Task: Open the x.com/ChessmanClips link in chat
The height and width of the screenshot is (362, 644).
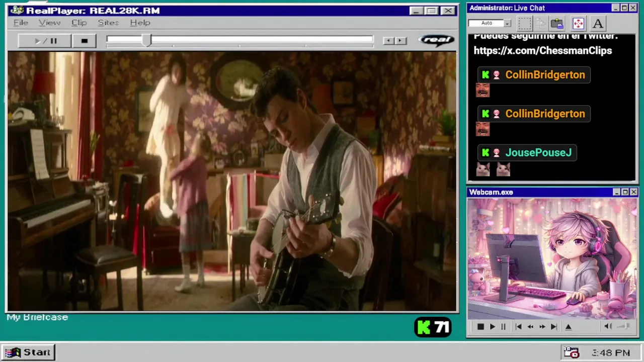Action: [x=542, y=51]
